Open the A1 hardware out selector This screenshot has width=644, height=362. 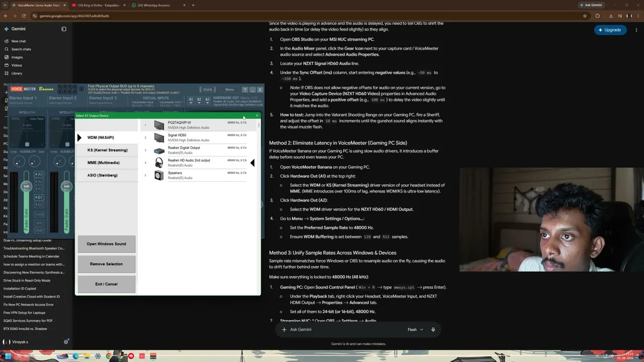[191, 100]
